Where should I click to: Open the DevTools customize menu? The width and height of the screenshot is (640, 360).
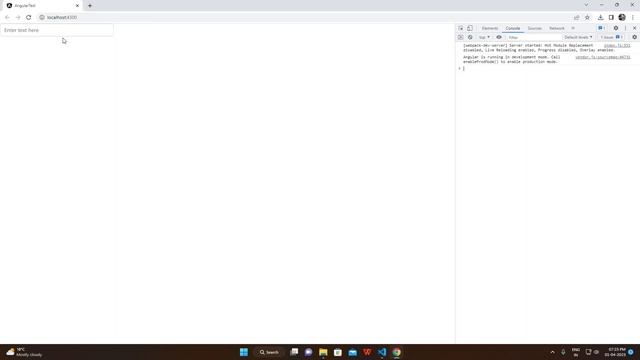click(625, 28)
